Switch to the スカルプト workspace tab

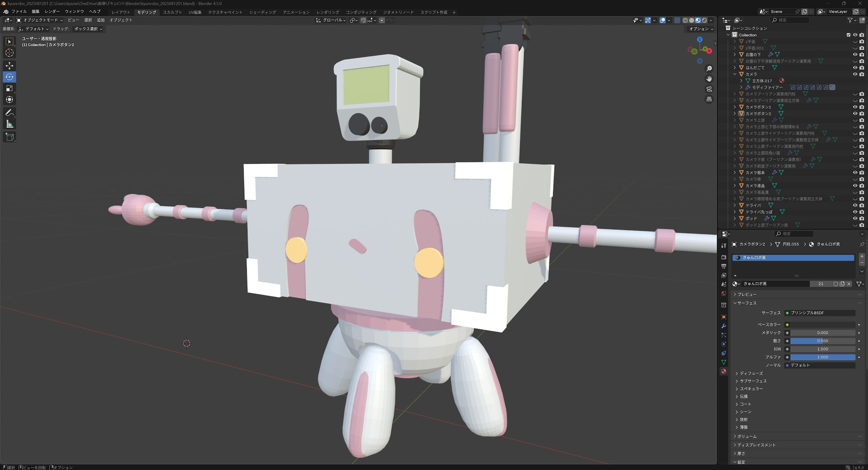172,12
